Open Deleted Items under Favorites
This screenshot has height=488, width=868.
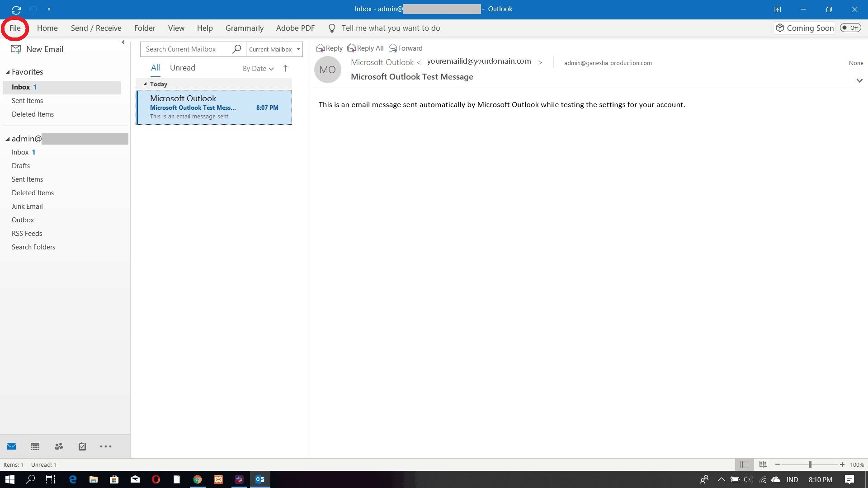(x=33, y=114)
